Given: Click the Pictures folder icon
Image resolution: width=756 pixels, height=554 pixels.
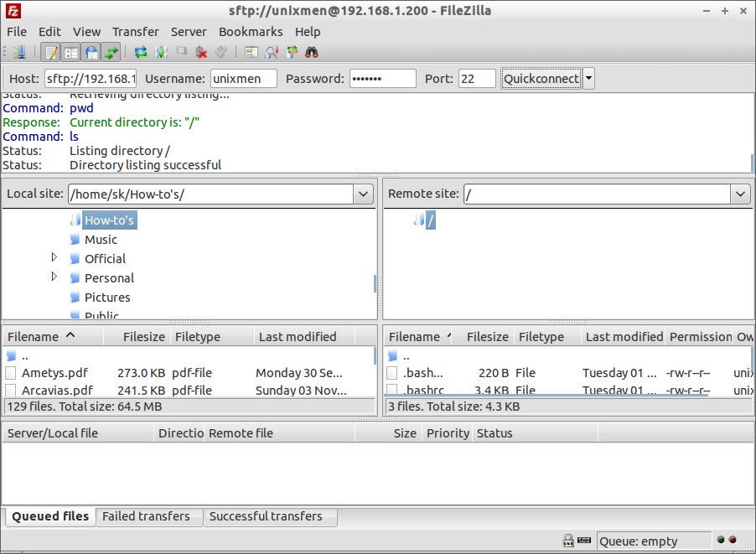Looking at the screenshot, I should [x=75, y=297].
